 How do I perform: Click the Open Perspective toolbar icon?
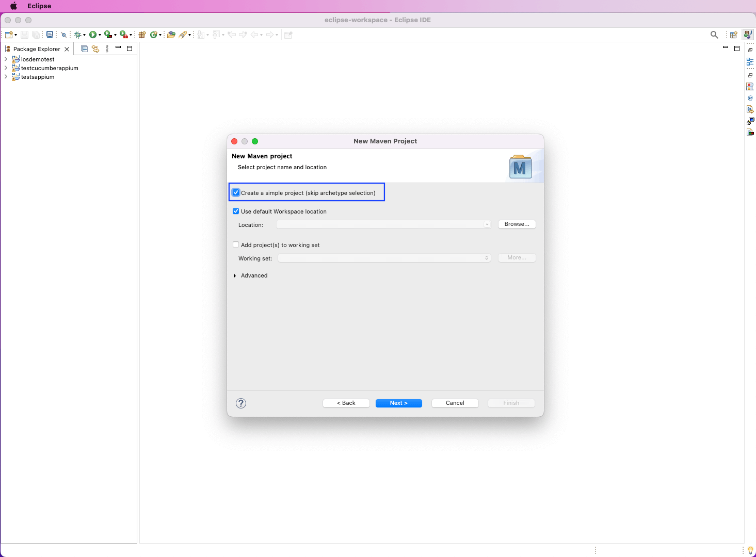733,35
